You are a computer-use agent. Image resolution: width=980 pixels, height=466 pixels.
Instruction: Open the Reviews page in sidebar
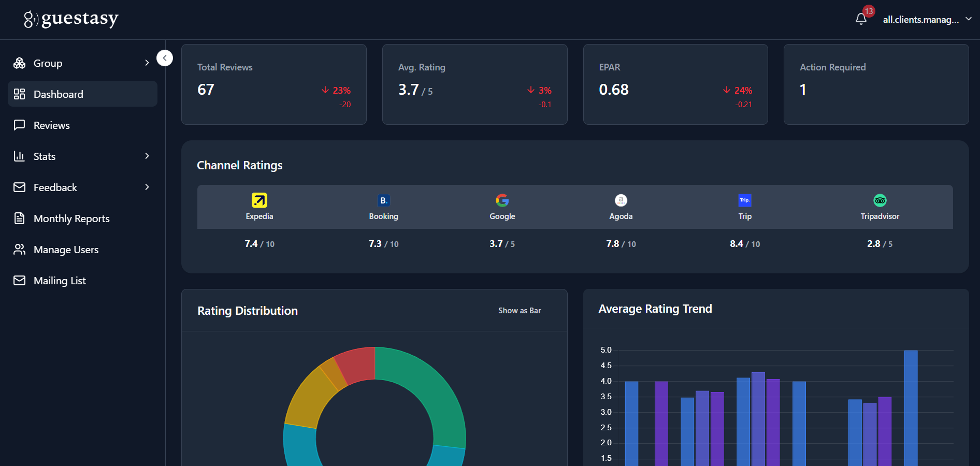pyautogui.click(x=51, y=125)
